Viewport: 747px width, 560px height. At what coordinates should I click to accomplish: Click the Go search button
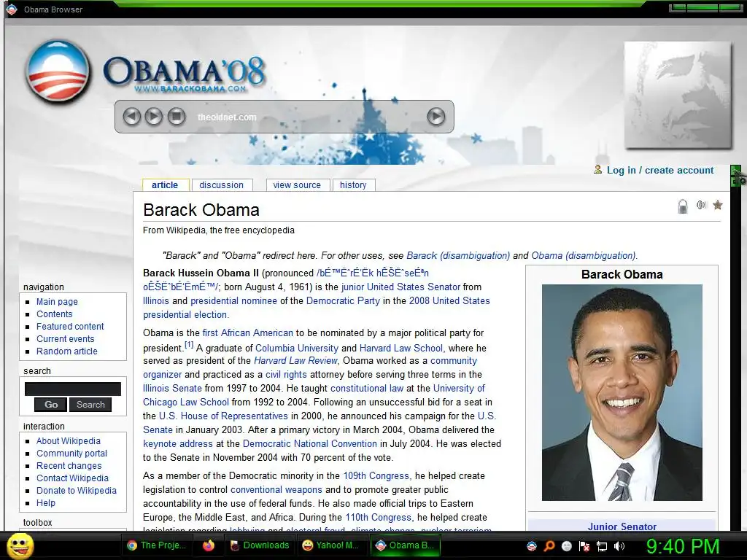51,404
